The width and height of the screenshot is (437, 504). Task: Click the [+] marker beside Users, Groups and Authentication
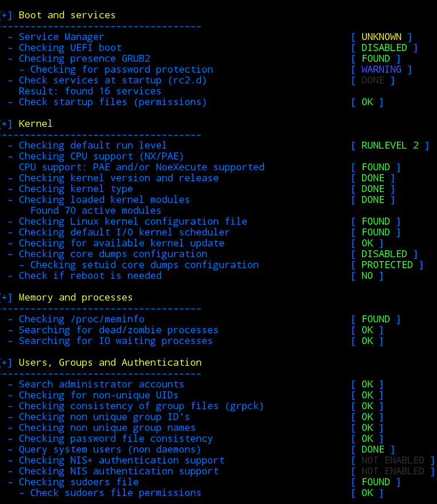click(6, 363)
